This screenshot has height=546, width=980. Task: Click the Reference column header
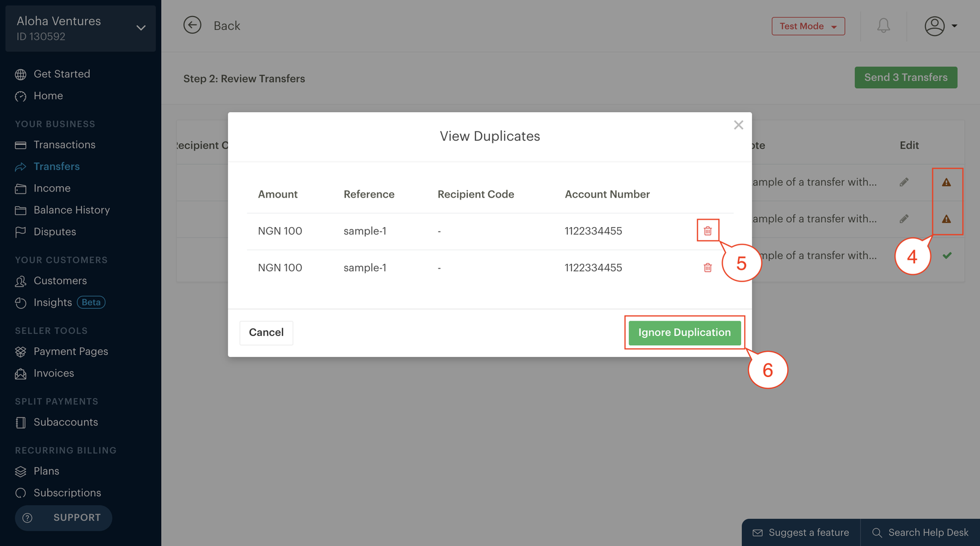(369, 194)
